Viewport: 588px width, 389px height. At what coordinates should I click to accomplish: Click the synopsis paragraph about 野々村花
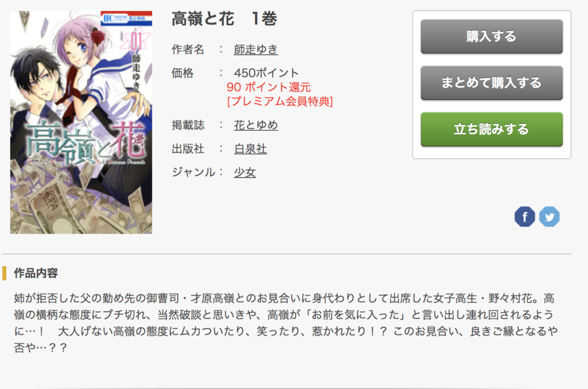point(286,323)
